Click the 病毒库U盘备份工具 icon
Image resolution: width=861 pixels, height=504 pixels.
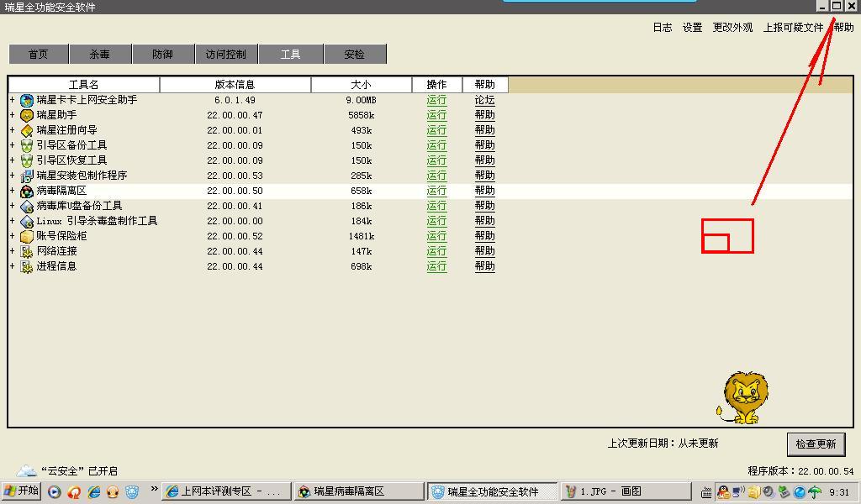pyautogui.click(x=26, y=206)
